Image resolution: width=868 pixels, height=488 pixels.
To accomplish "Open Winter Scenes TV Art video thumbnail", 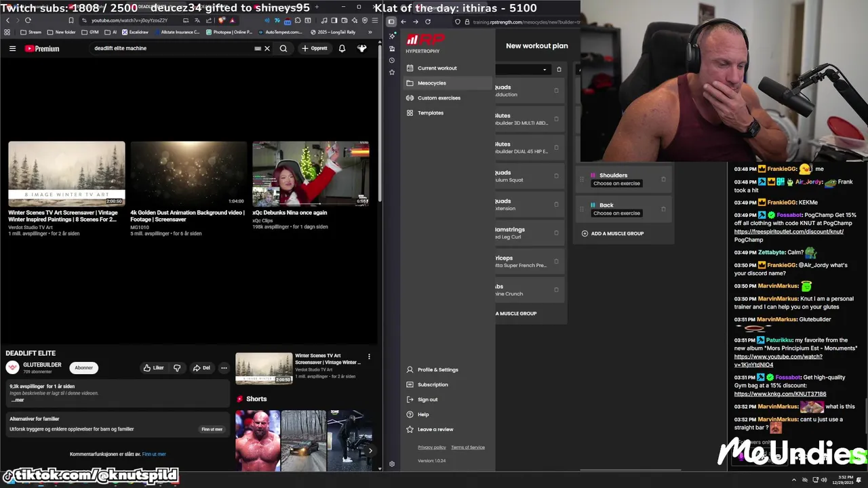I will tap(66, 174).
